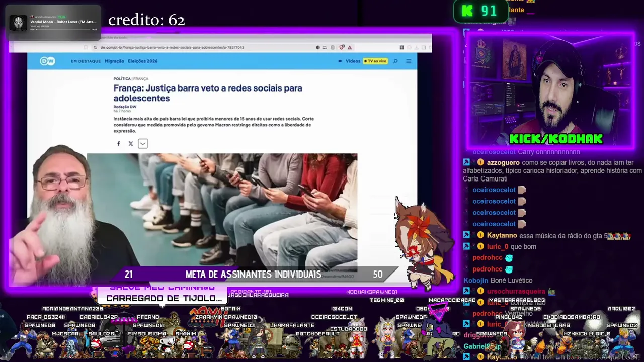Open the Vídeos section

pyautogui.click(x=353, y=61)
